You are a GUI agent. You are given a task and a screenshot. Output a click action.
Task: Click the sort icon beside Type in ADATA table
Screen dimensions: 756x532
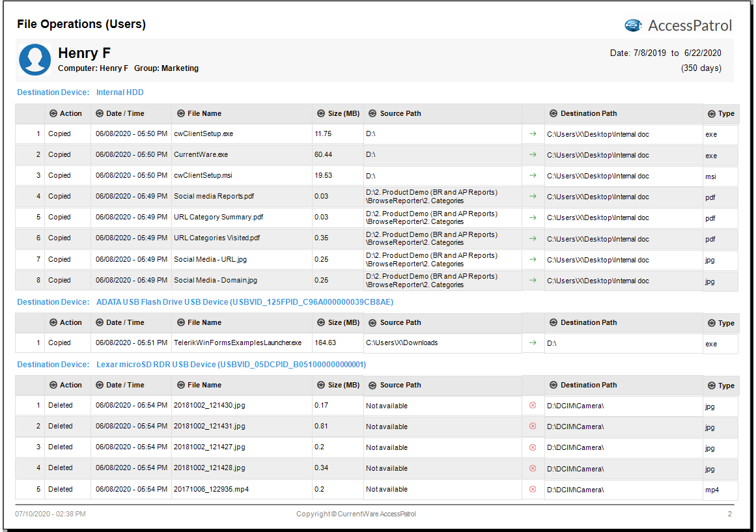pyautogui.click(x=711, y=323)
